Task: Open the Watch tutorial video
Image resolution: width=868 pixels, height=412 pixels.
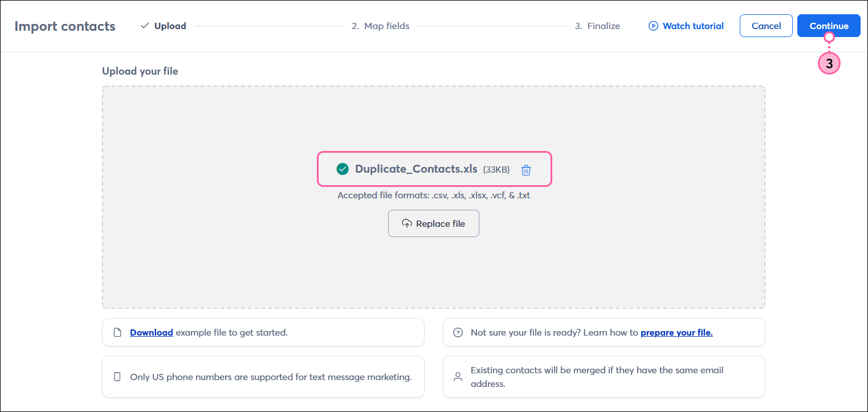Action: coord(692,26)
